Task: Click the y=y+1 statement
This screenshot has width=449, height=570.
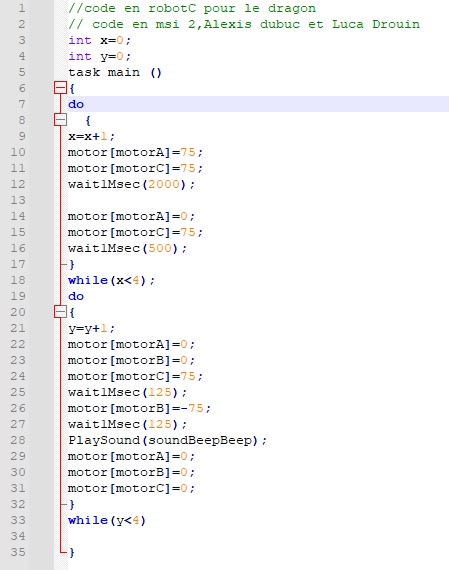Action: click(92, 328)
